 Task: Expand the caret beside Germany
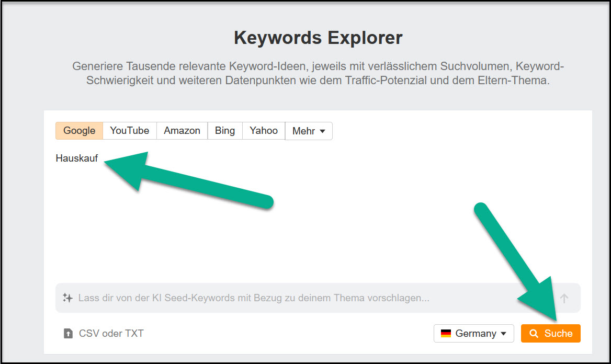[x=504, y=334]
